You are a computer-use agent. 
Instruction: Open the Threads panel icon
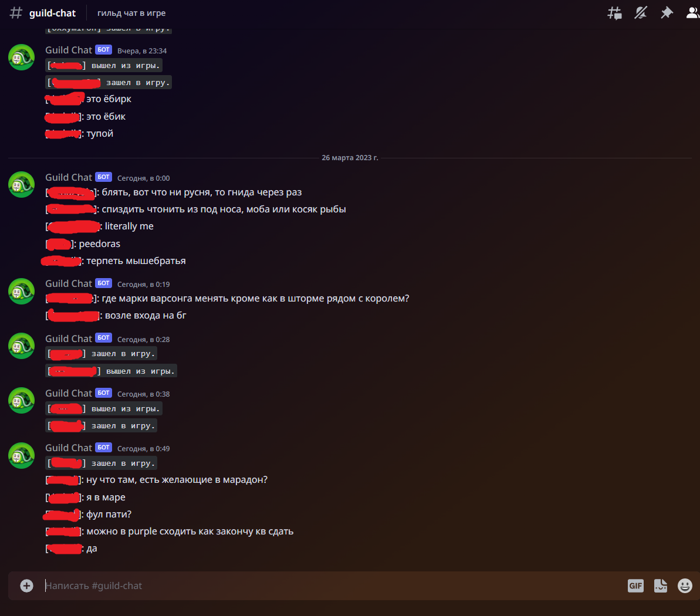pyautogui.click(x=615, y=13)
